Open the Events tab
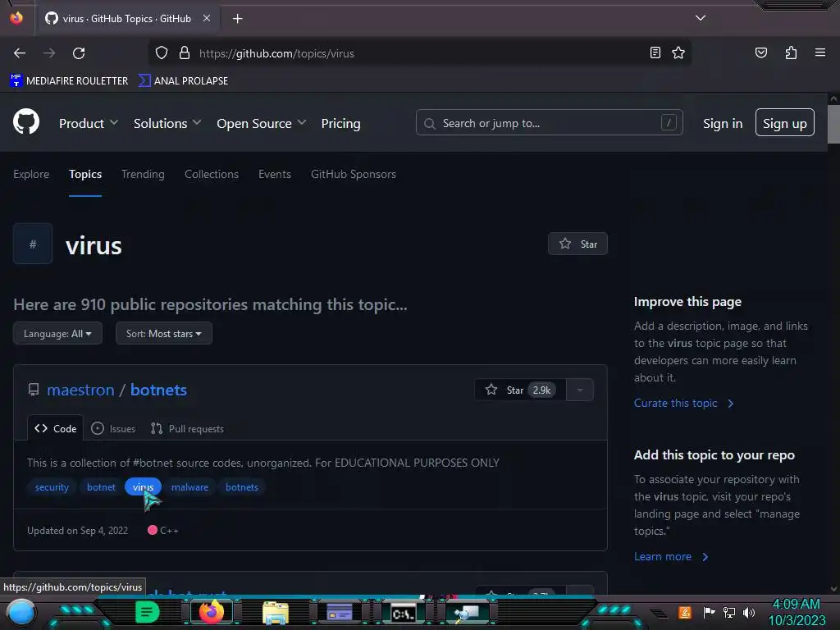This screenshot has width=840, height=630. (x=275, y=174)
